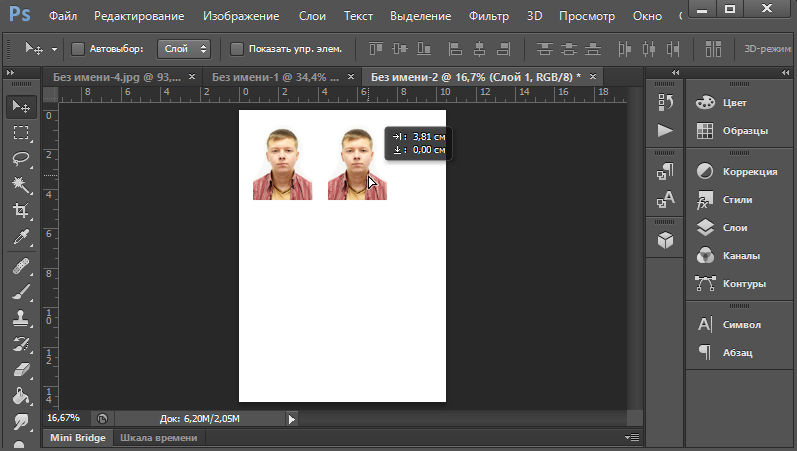
Task: Click the 16,67% zoom level field
Action: [x=65, y=419]
